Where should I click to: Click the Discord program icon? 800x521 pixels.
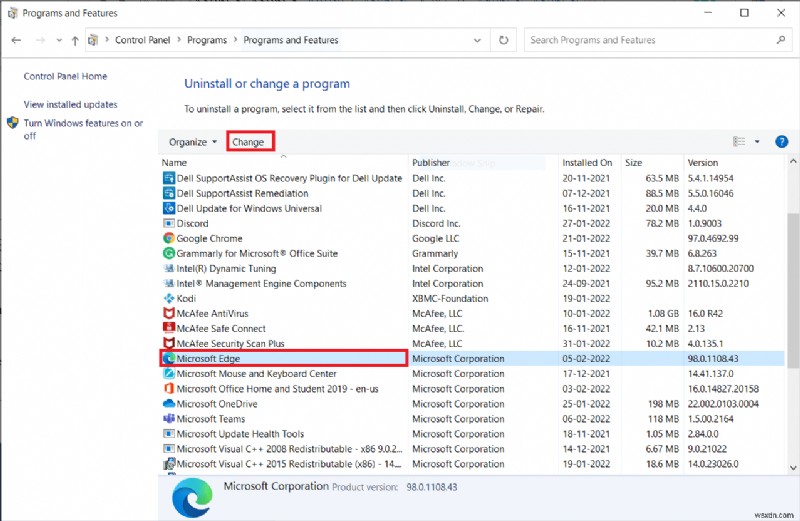coord(169,223)
